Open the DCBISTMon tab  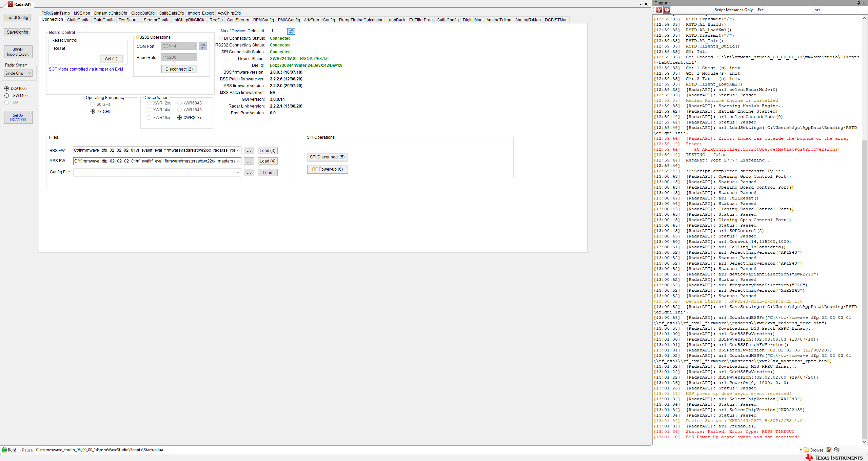[x=556, y=20]
